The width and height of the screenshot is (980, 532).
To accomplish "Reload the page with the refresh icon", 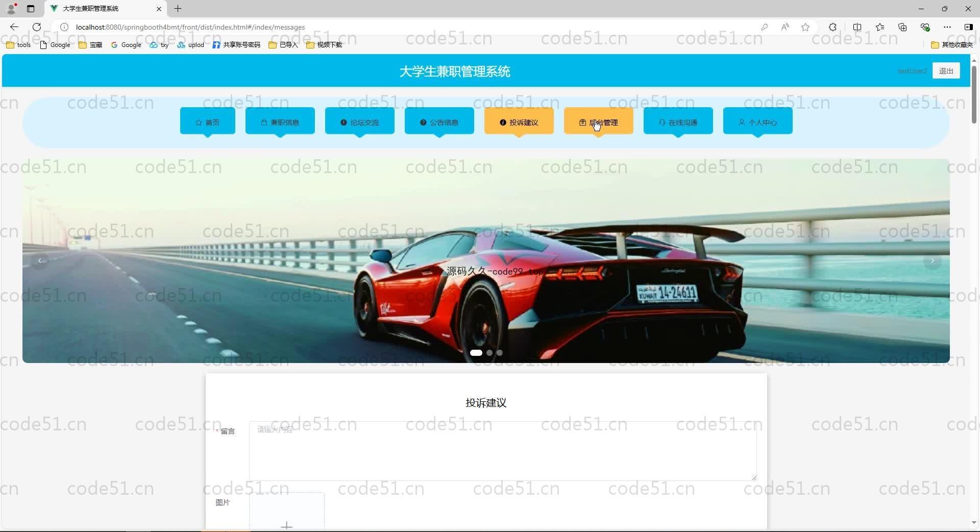I will tap(37, 27).
